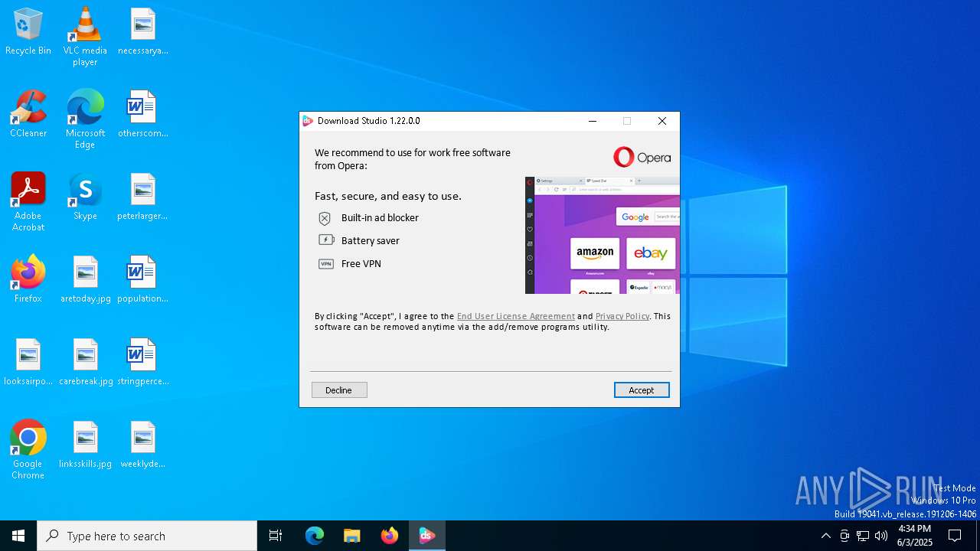Select carebreak.jpg on the desktop
The image size is (980, 551).
point(85,363)
